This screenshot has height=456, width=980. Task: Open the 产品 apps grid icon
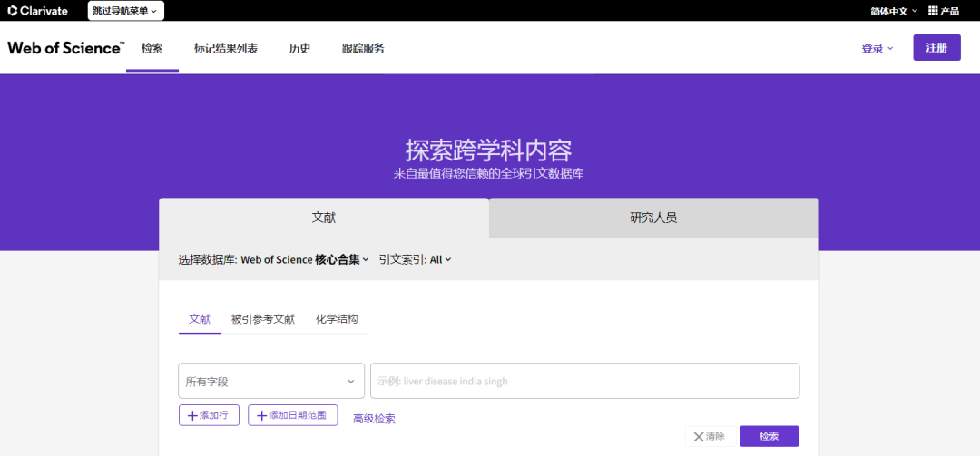[x=943, y=11]
